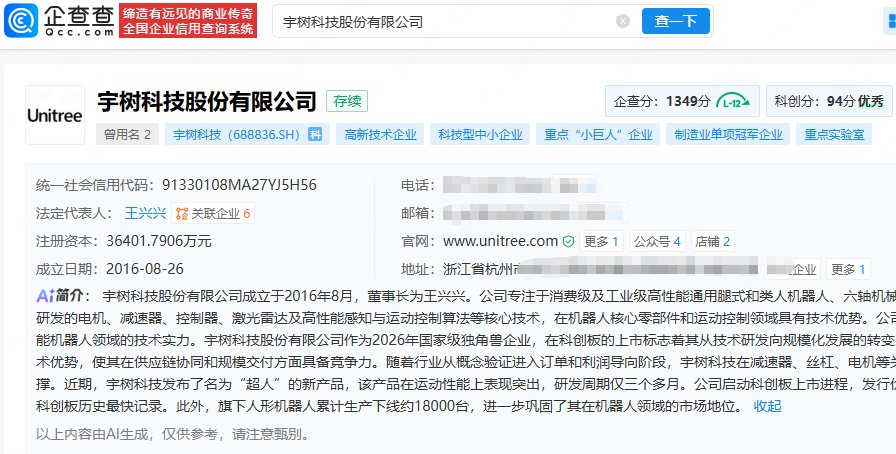The height and width of the screenshot is (454, 896).
Task: Click the L-12 level gauge icon
Action: click(733, 102)
